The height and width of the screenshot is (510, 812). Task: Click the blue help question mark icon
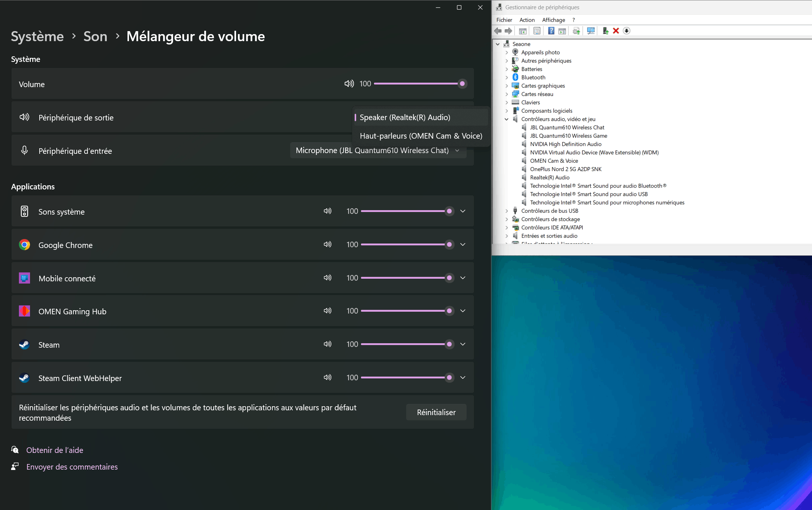[x=551, y=31]
